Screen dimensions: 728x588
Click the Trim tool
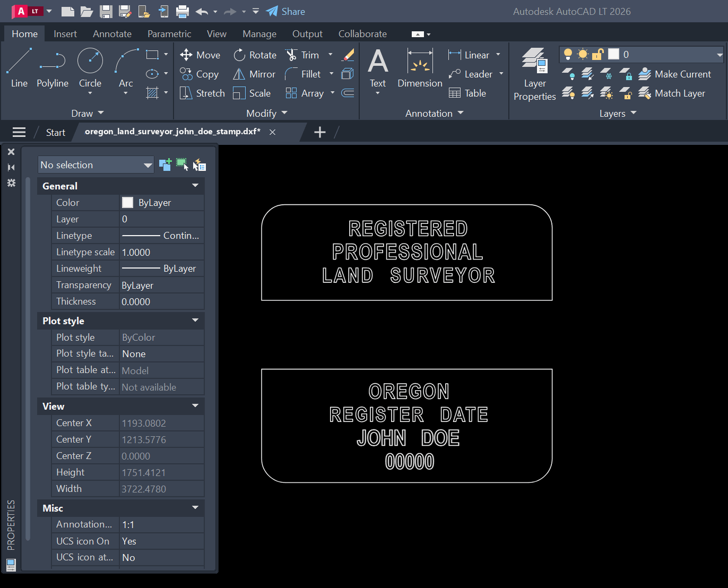pos(302,55)
